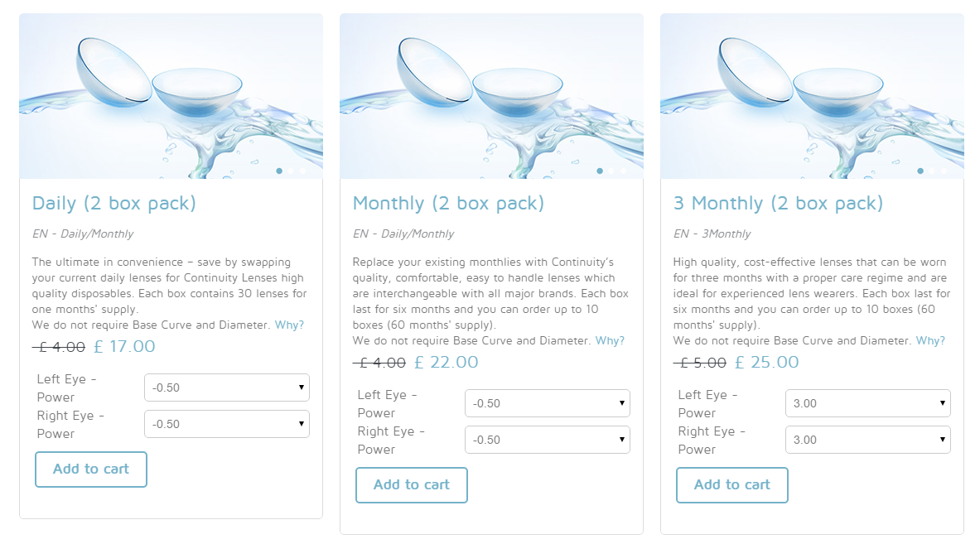Select first carousel dot on Monthly image
980x544 pixels.
600,171
